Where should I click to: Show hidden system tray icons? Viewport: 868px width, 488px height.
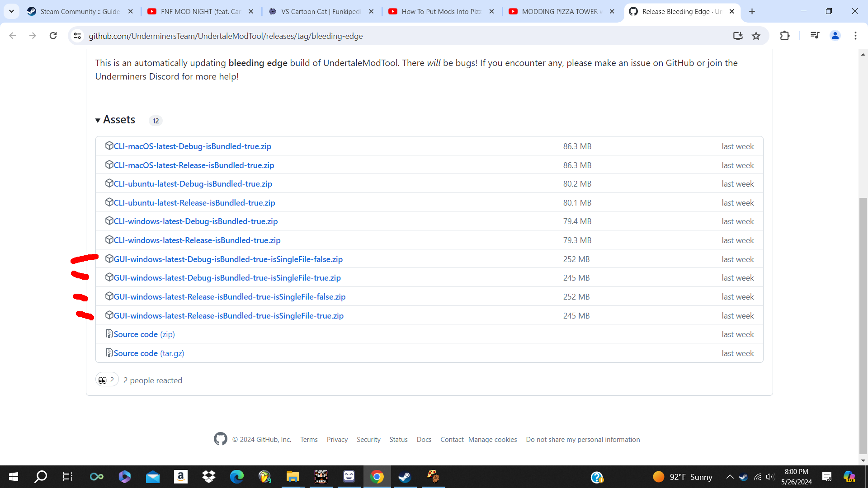pyautogui.click(x=730, y=477)
